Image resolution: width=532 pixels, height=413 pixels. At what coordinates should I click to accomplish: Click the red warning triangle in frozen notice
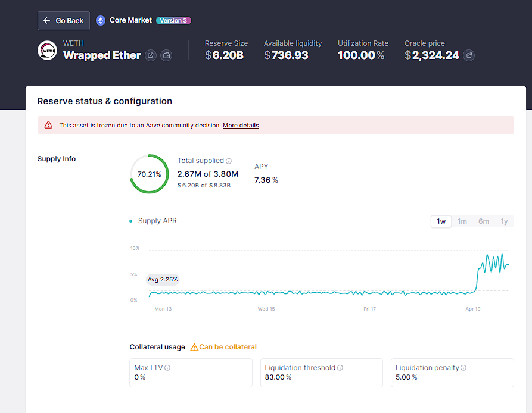click(48, 125)
